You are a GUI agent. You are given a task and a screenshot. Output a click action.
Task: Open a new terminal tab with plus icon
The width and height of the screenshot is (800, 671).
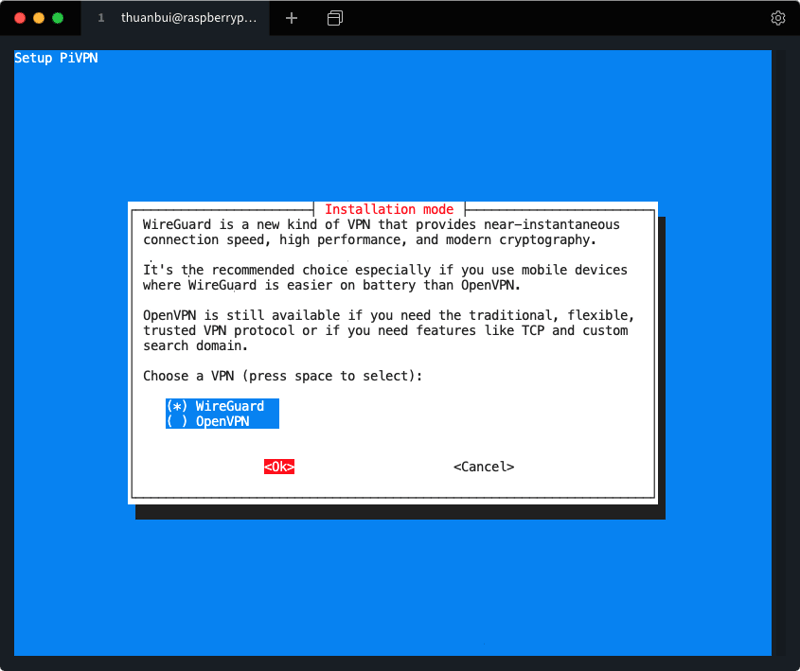[x=291, y=18]
